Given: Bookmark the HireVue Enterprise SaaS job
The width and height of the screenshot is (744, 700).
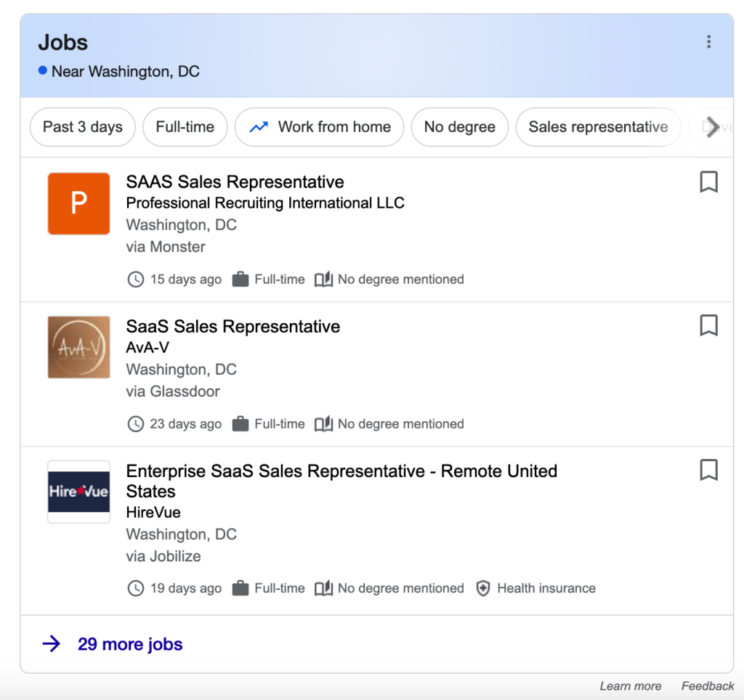Looking at the screenshot, I should point(708,470).
